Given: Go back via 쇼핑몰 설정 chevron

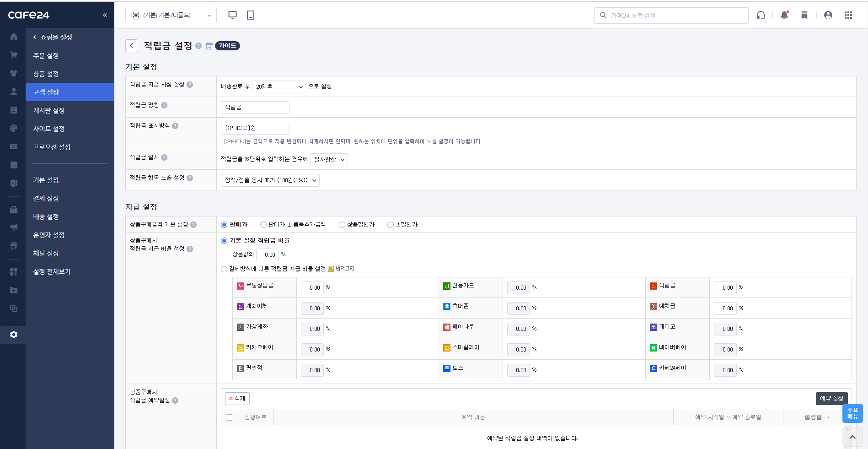Looking at the screenshot, I should pyautogui.click(x=34, y=37).
